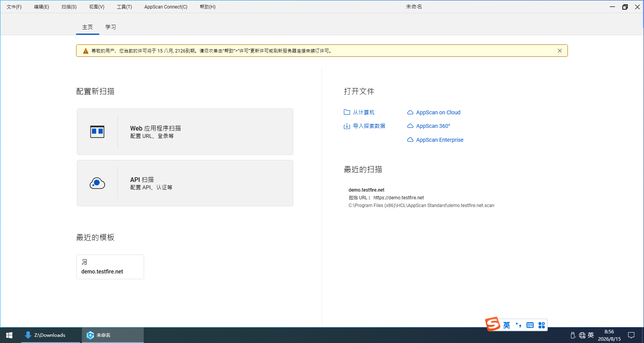This screenshot has height=343, width=644.
Task: Minimize the AppScan window
Action: point(612,7)
